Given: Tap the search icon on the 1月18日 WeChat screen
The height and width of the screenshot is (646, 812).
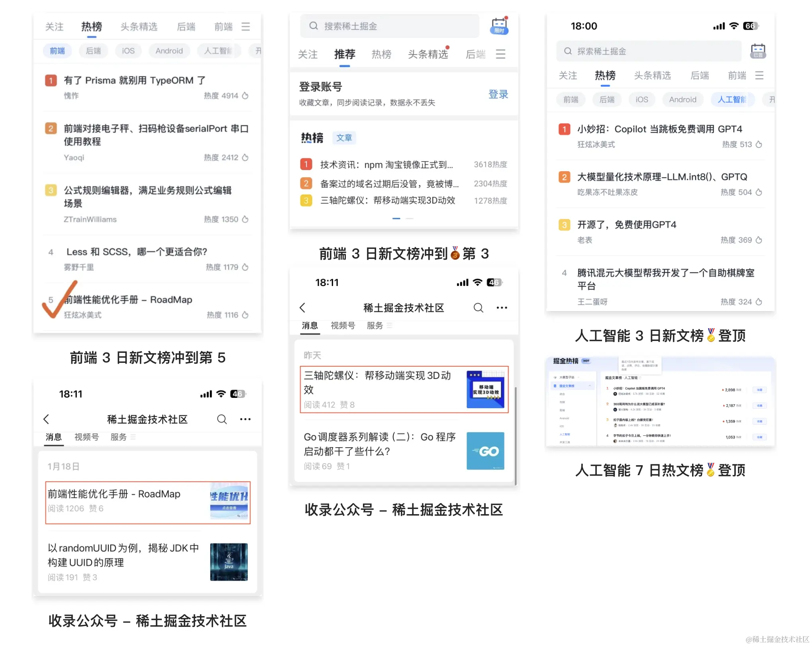Looking at the screenshot, I should pyautogui.click(x=222, y=419).
